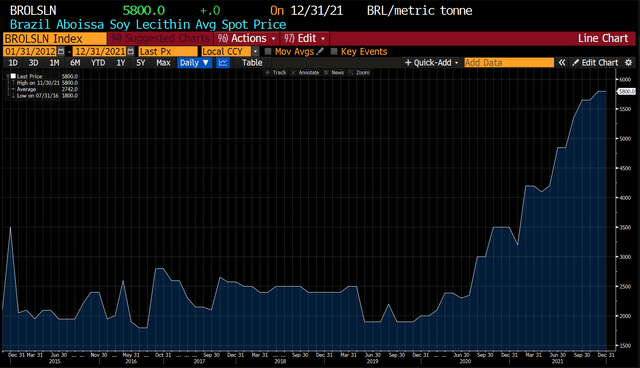The width and height of the screenshot is (640, 368).
Task: Click the Last Price legend marker
Action: tap(13, 76)
